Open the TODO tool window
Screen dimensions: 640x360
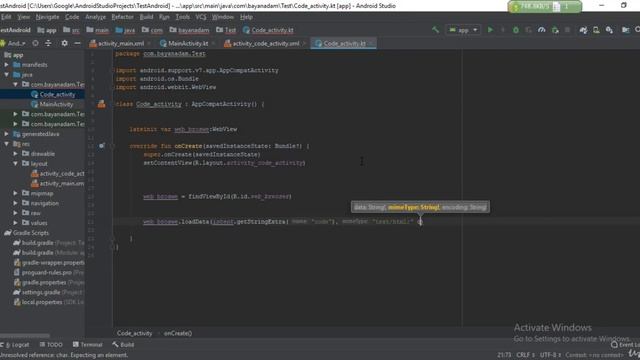click(51, 344)
